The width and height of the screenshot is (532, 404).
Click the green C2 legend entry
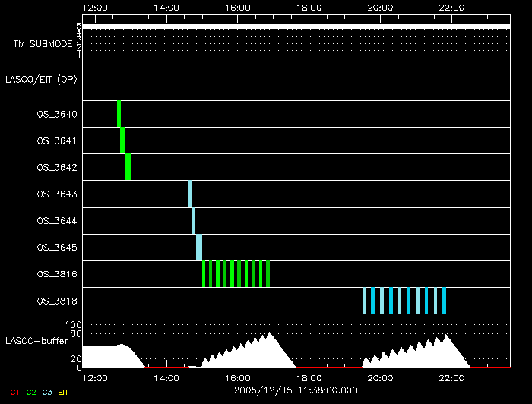tap(31, 392)
